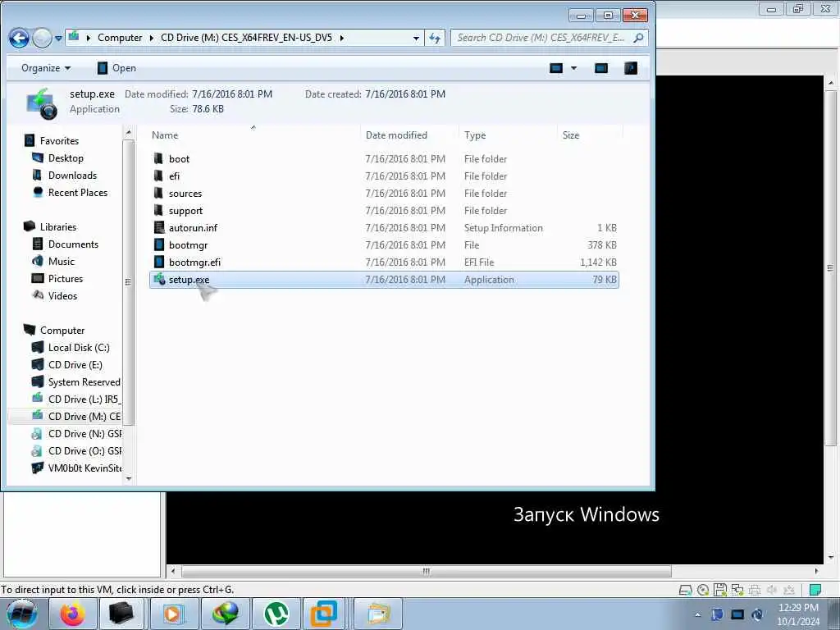Open media player taskbar icon
The width and height of the screenshot is (840, 630).
(174, 614)
